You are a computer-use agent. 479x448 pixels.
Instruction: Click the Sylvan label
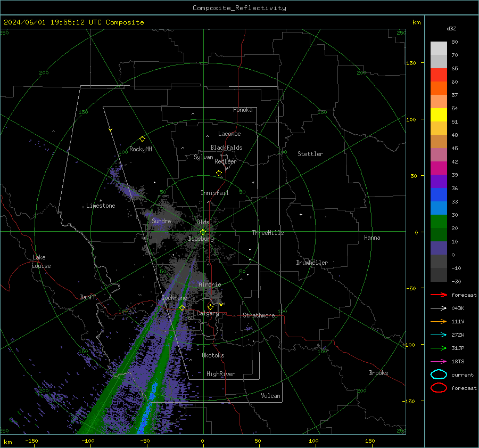coord(203,157)
